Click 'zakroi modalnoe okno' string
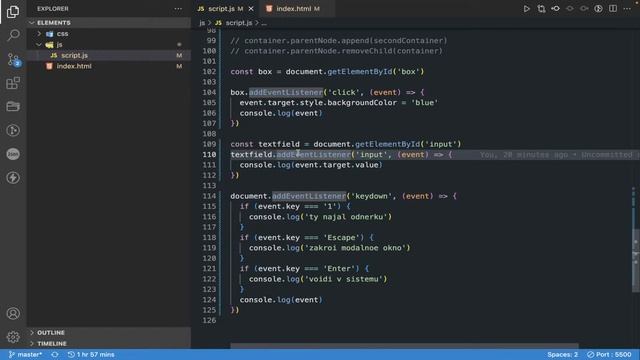Viewport: 640px width, 360px height. (x=356, y=248)
